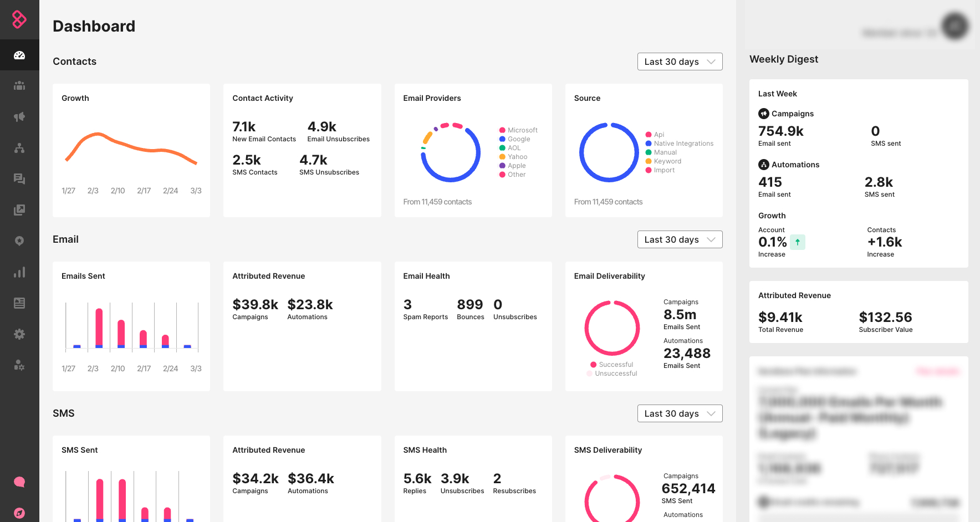Open Automations flowchart icon in sidebar

click(x=19, y=148)
